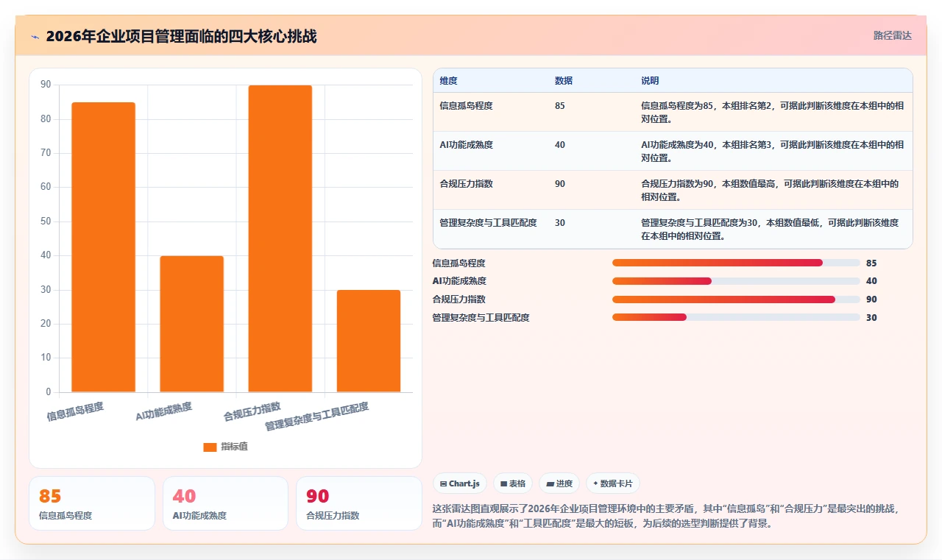Select the 进度 tag chip
Image resolution: width=942 pixels, height=560 pixels.
(x=559, y=483)
